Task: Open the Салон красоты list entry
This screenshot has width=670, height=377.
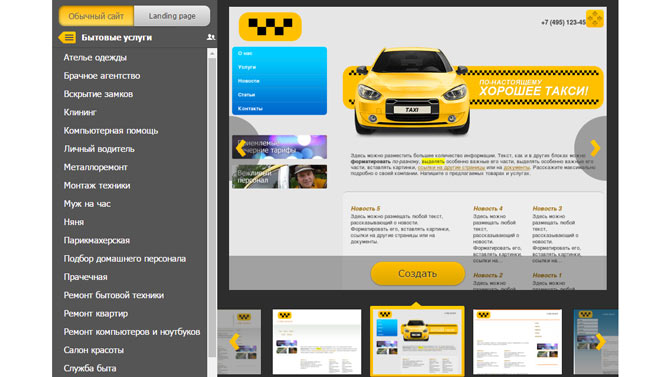Action: 94,350
